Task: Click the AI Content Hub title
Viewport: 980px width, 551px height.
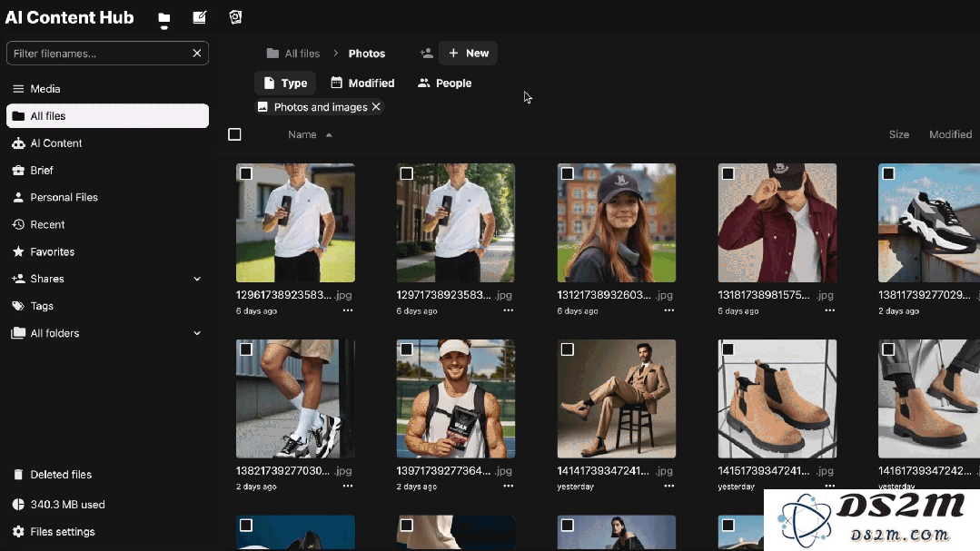Action: tap(69, 17)
